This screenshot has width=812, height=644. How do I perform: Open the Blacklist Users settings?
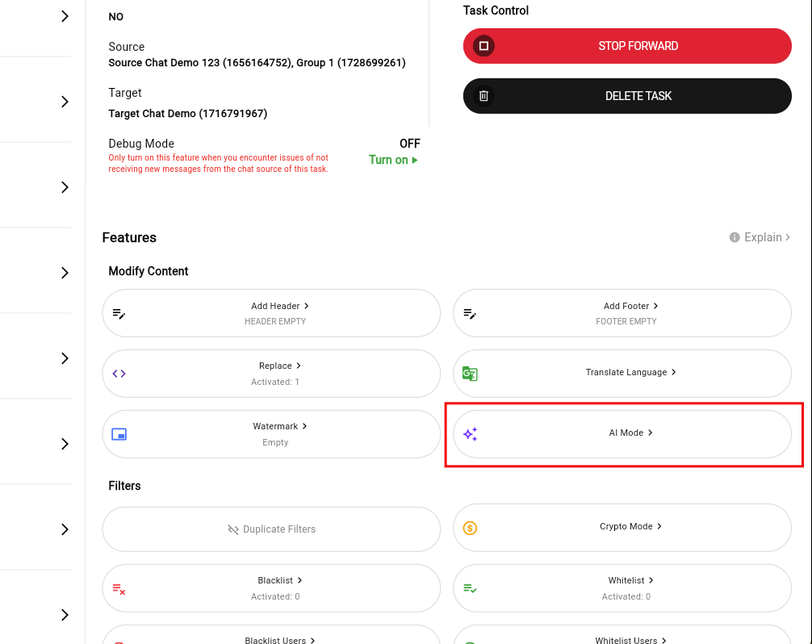[279, 640]
